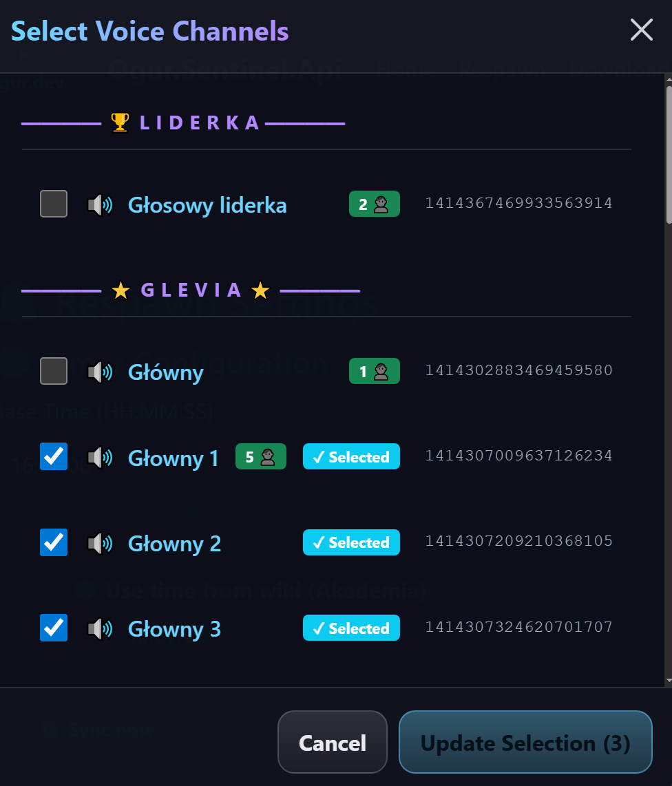
Task: Click the Cancel button
Action: [x=332, y=743]
